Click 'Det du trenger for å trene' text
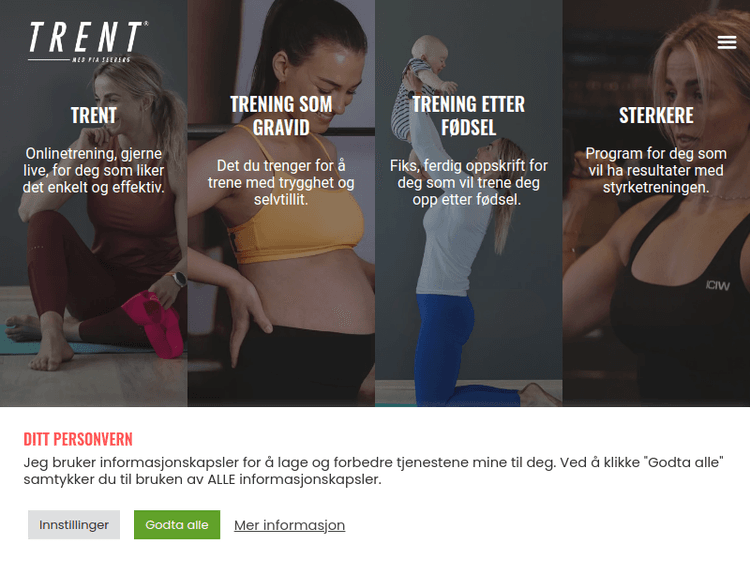 click(x=281, y=182)
